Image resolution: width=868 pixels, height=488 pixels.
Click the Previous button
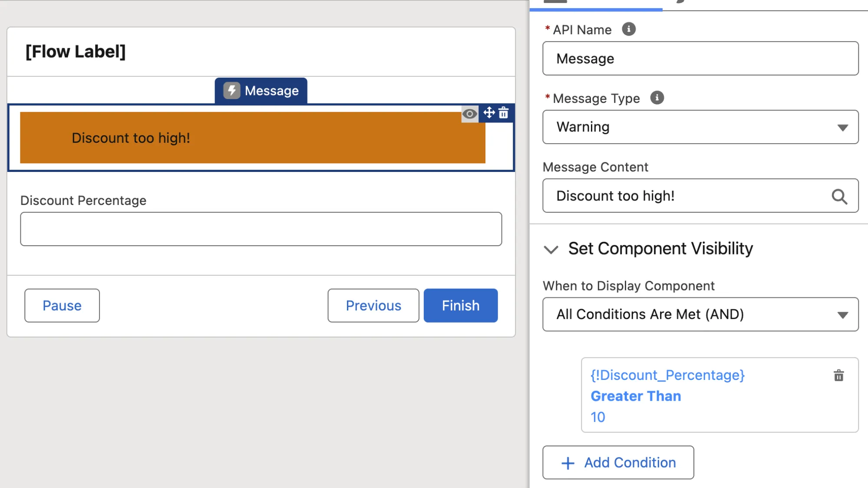coord(373,305)
